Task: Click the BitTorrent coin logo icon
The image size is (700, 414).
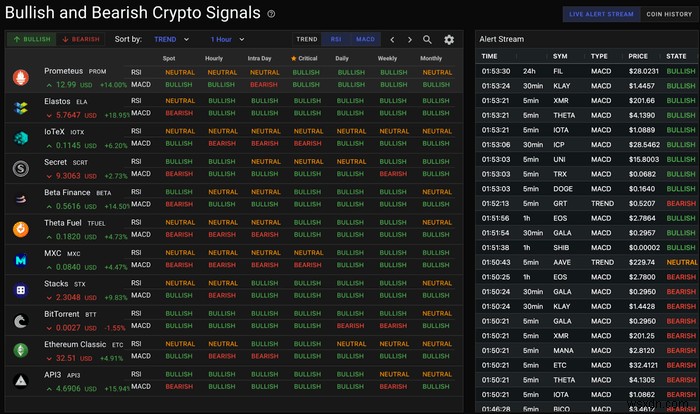Action: coord(21,321)
